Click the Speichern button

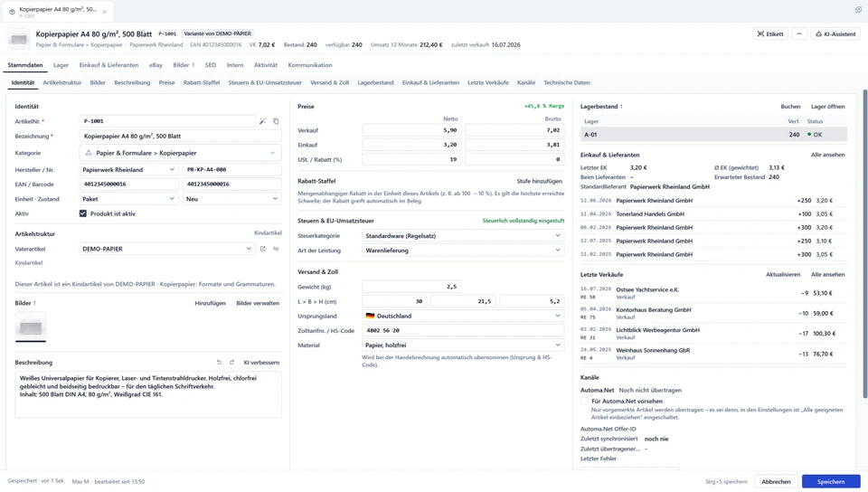831,481
